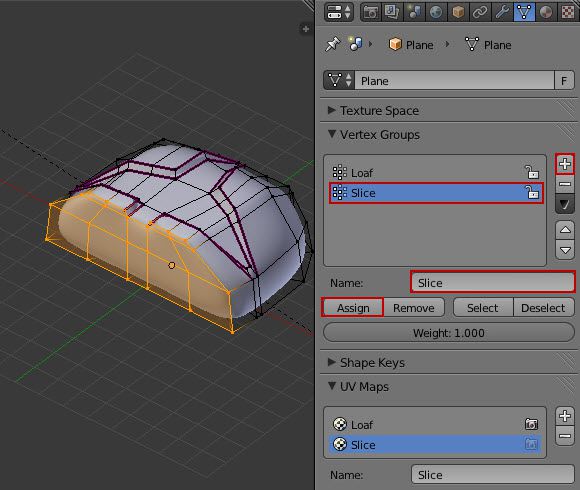Open the Texture checkerboard tab
Viewport: 580px width, 490px height.
click(568, 12)
